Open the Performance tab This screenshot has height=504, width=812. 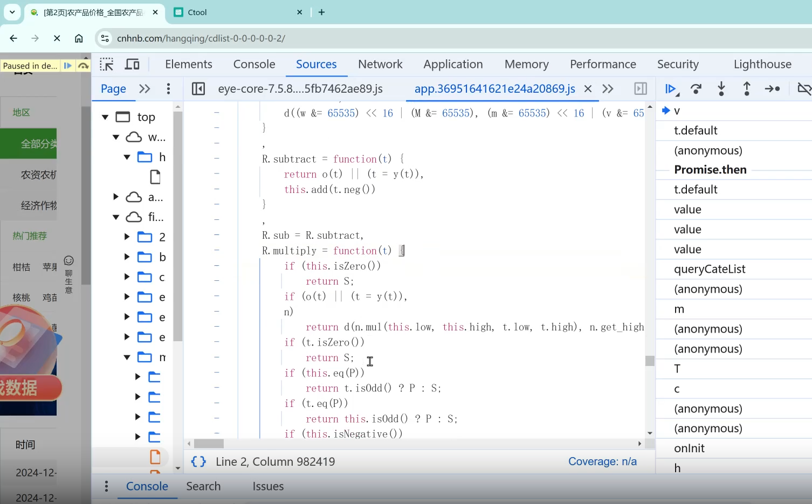(x=603, y=64)
